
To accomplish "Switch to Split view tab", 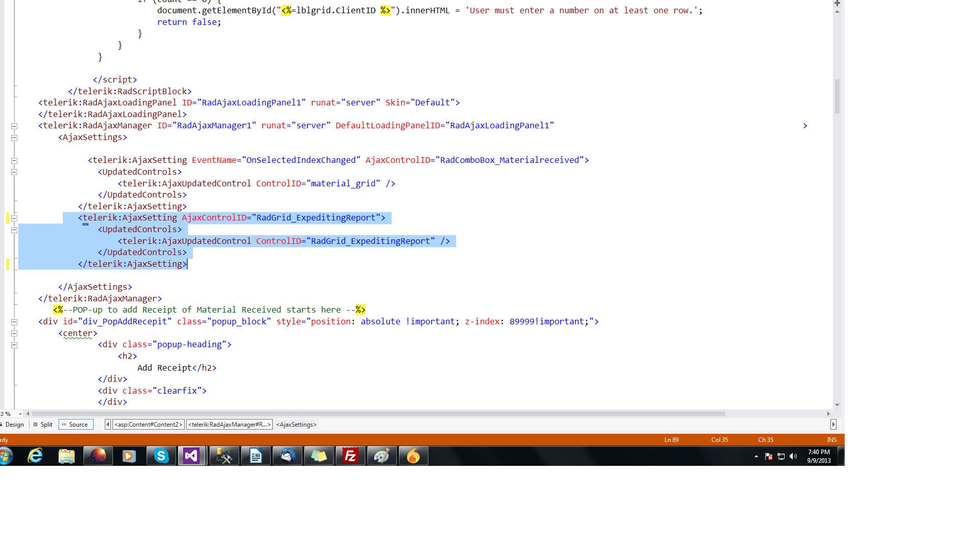I will tap(46, 425).
